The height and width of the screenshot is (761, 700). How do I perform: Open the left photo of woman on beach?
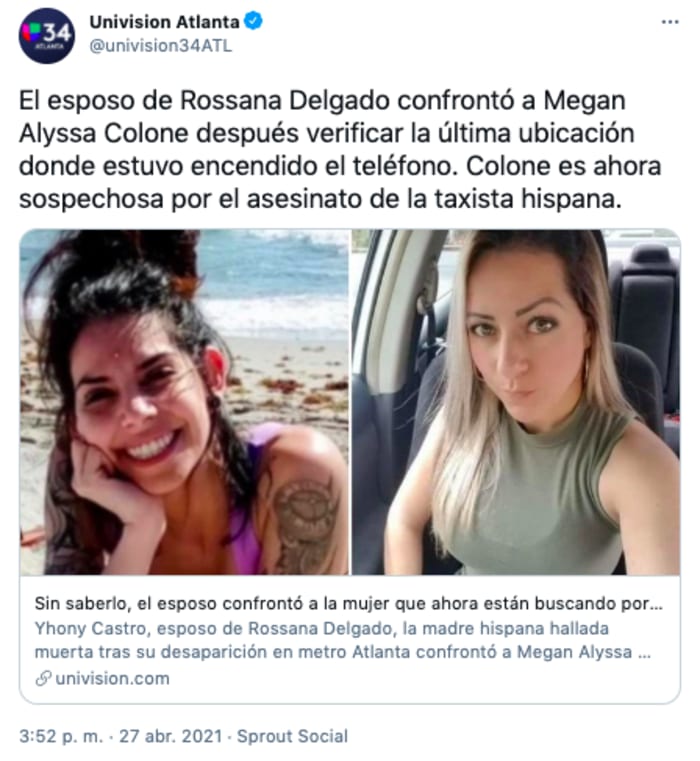coord(184,402)
